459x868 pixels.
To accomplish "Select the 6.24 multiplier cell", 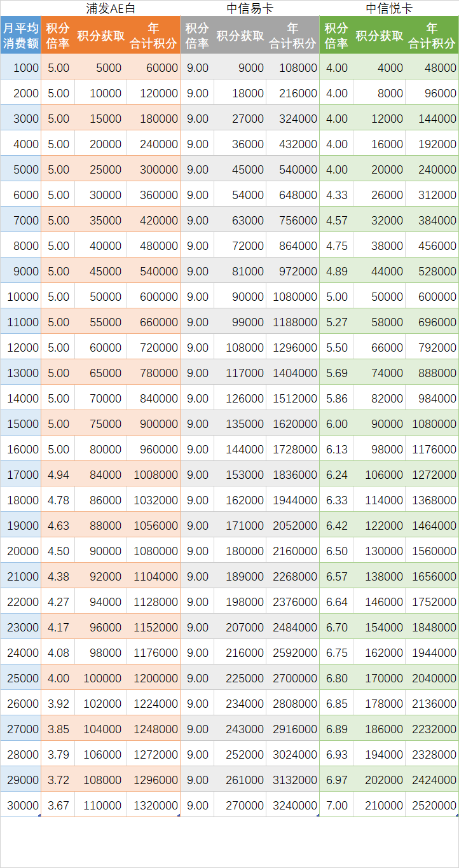I will [x=337, y=474].
